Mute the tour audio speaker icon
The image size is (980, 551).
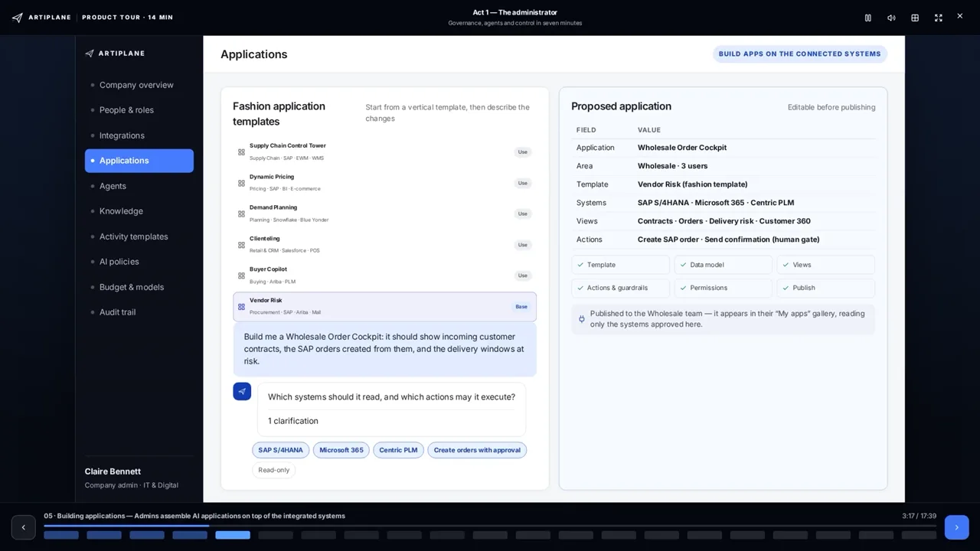point(891,18)
